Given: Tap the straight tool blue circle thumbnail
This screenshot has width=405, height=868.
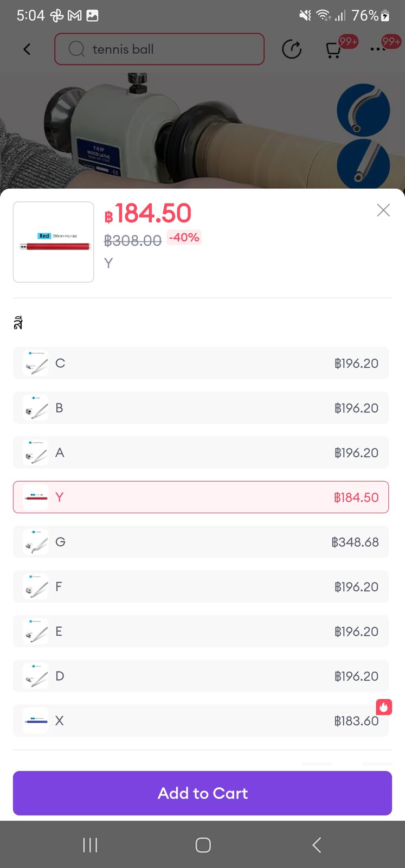Looking at the screenshot, I should point(363,163).
